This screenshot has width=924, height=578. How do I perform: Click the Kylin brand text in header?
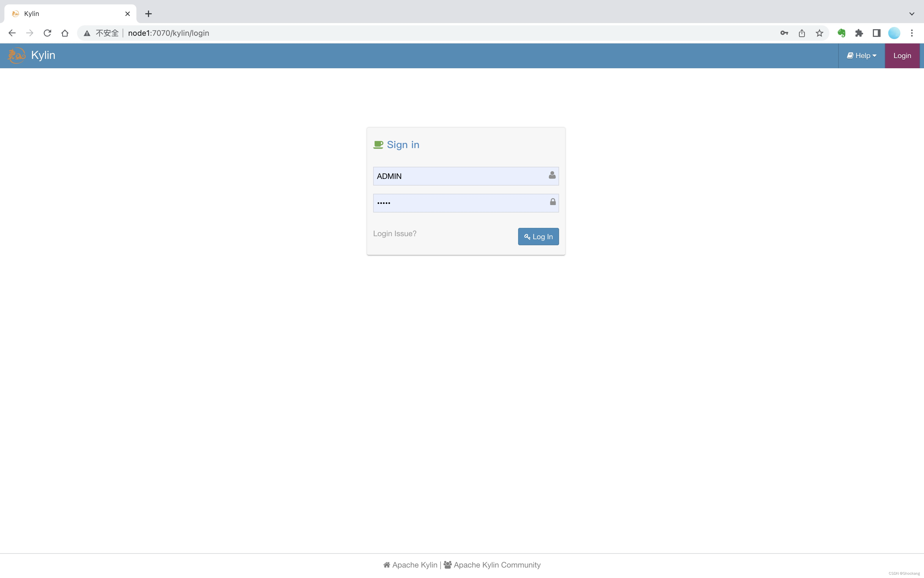click(43, 55)
